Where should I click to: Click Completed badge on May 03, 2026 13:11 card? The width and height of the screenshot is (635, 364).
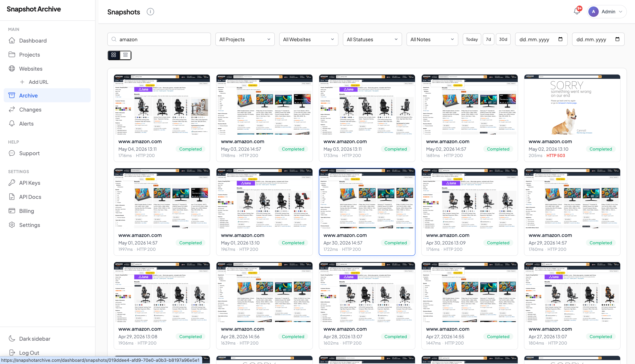[x=395, y=149]
